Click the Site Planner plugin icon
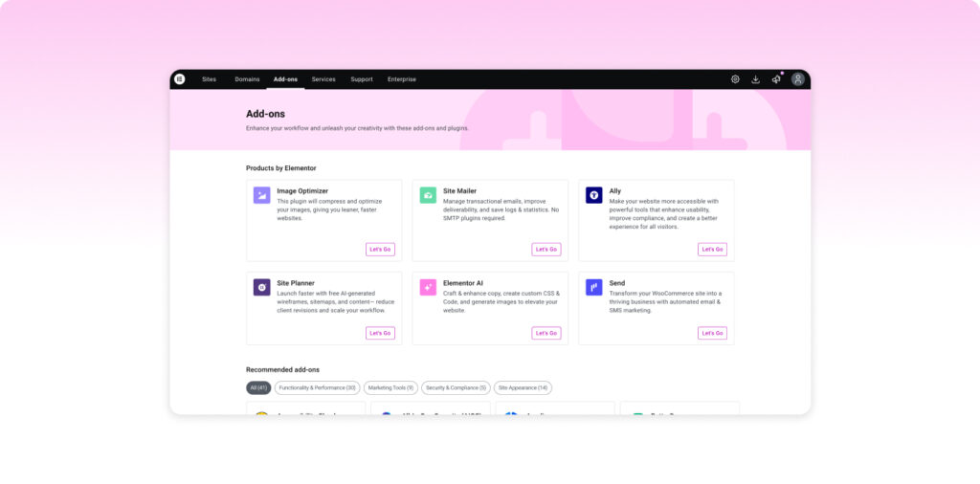 261,287
